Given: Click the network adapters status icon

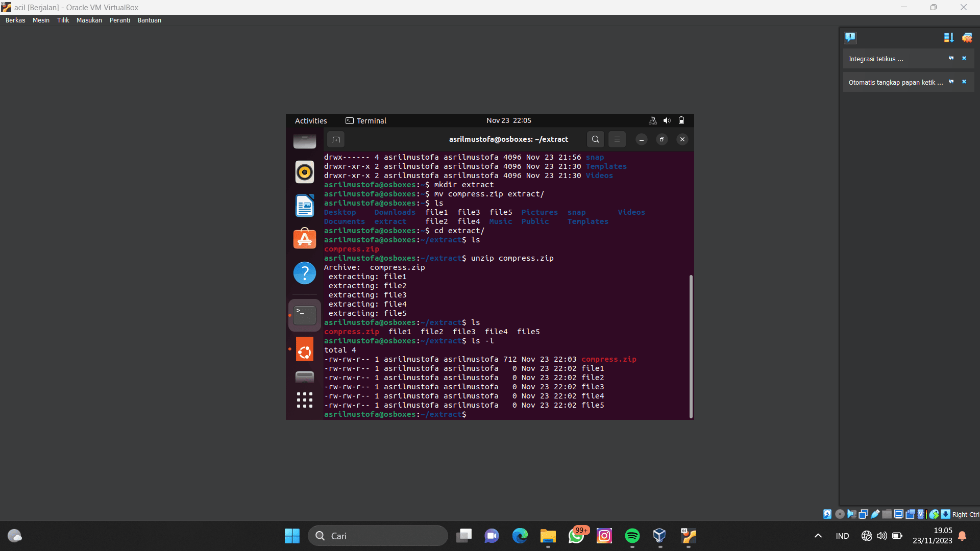Looking at the screenshot, I should tap(863, 514).
